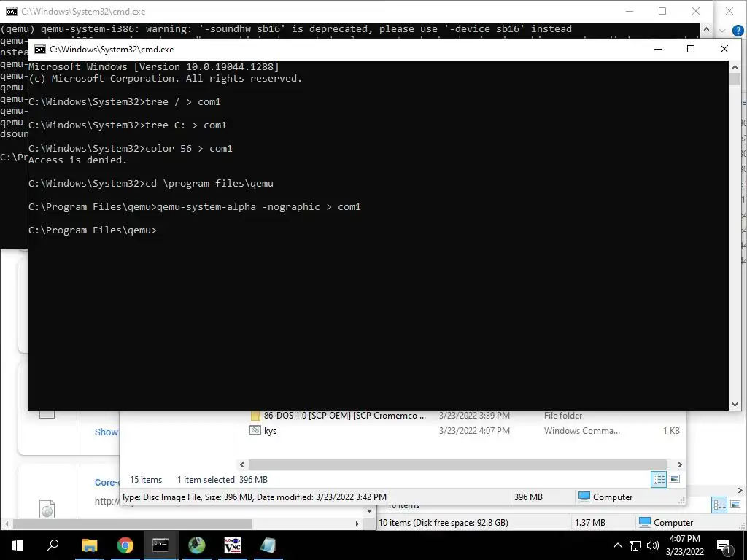Switch to the cmd.exe taskbar icon
747x560 pixels.
(x=160, y=545)
